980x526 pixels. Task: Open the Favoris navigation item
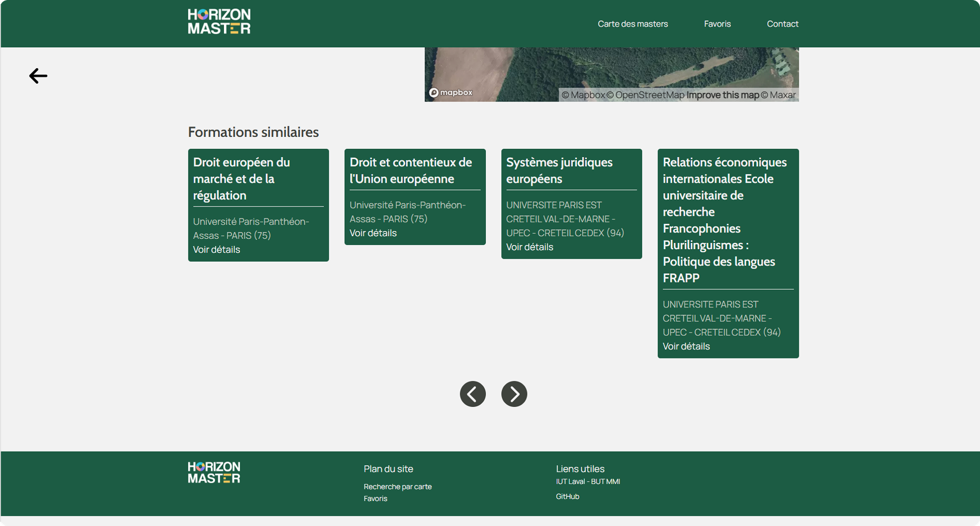(717, 24)
